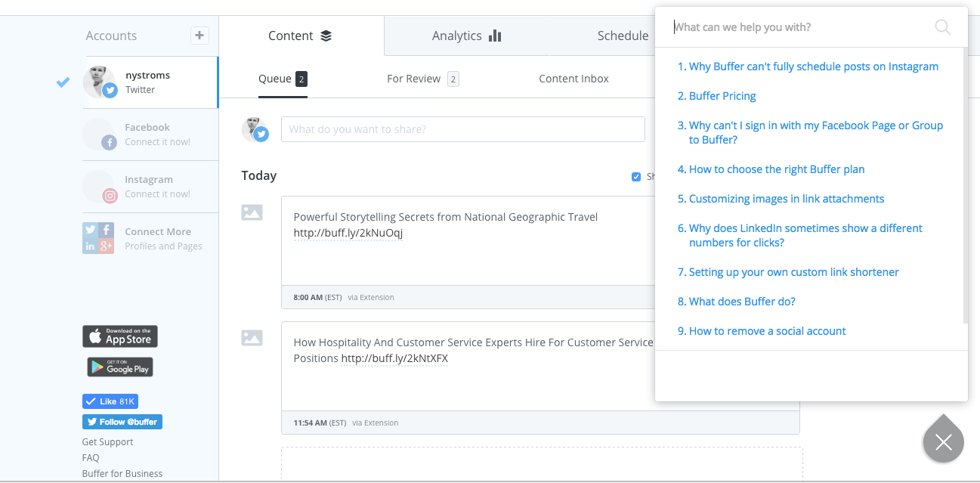Open the Google Play download badge
This screenshot has width=980, height=483.
(x=120, y=367)
